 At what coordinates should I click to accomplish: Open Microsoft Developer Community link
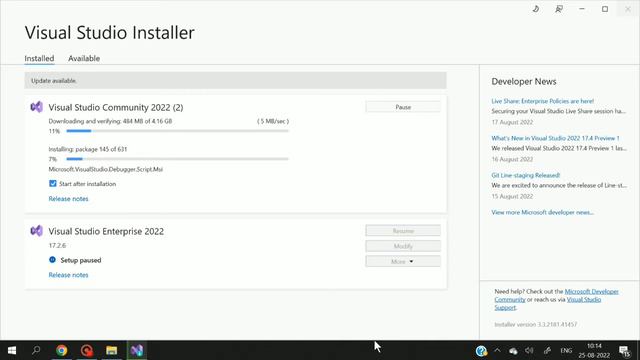(591, 291)
